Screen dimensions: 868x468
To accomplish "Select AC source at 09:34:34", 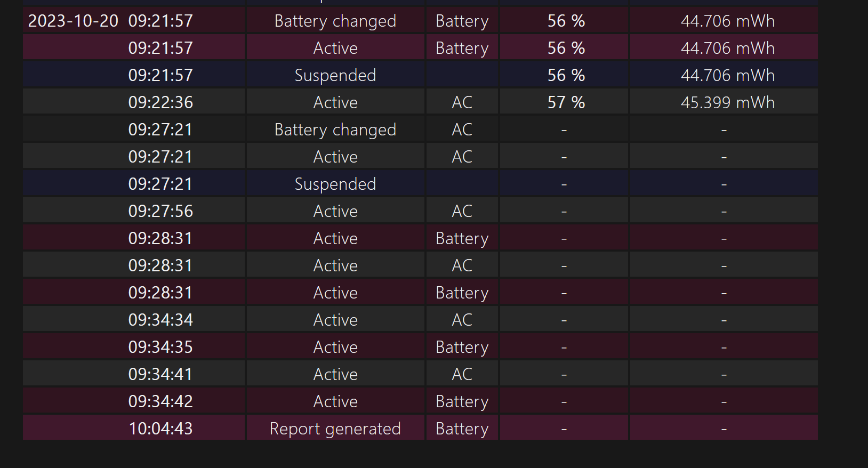I will [462, 320].
